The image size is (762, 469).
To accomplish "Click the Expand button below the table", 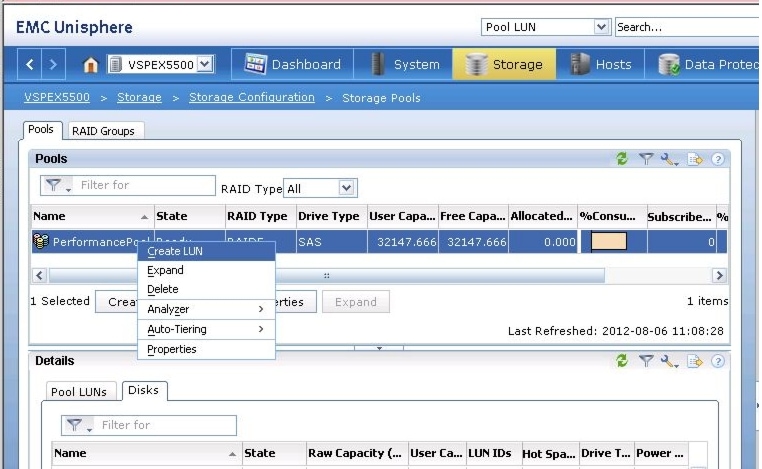I will (x=356, y=302).
